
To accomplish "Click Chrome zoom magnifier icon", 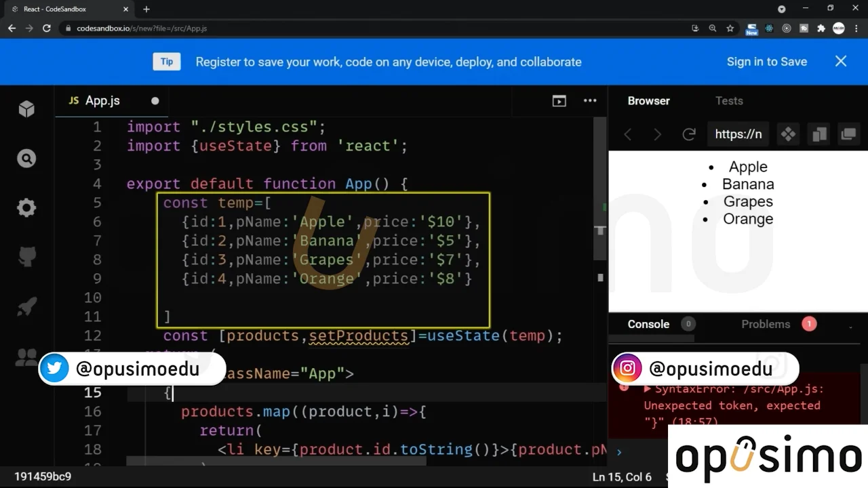I will click(712, 28).
